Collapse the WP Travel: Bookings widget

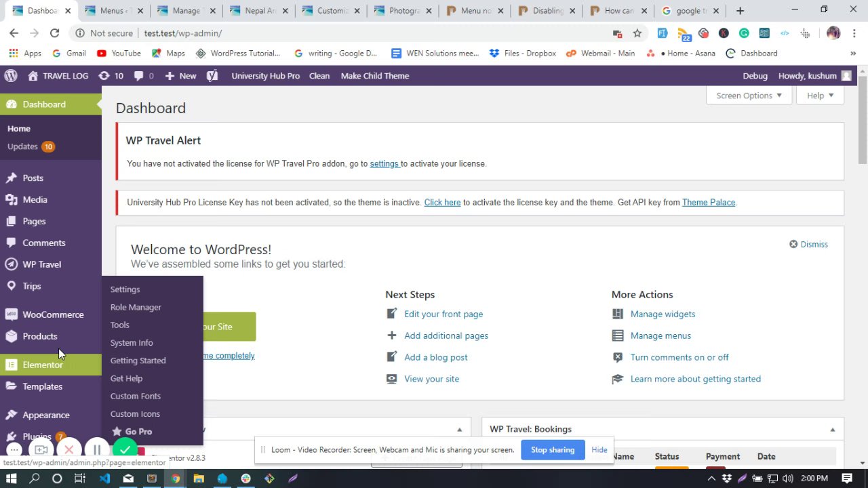pyautogui.click(x=832, y=429)
